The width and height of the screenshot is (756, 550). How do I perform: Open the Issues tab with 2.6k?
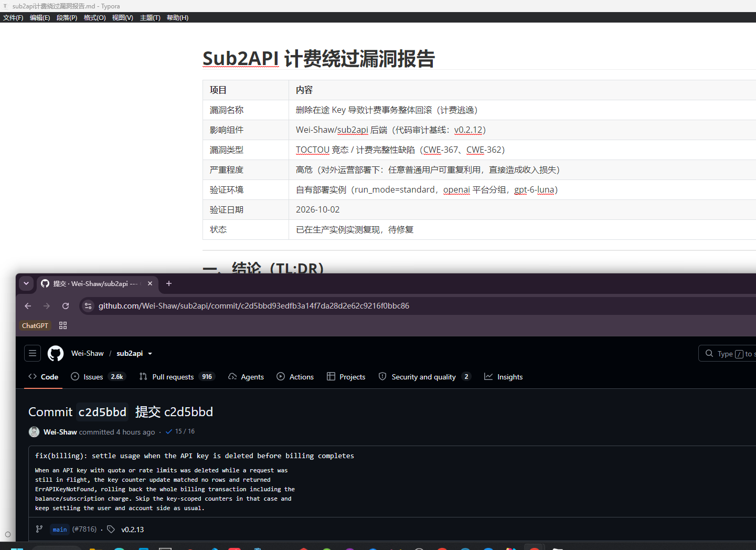[99, 377]
